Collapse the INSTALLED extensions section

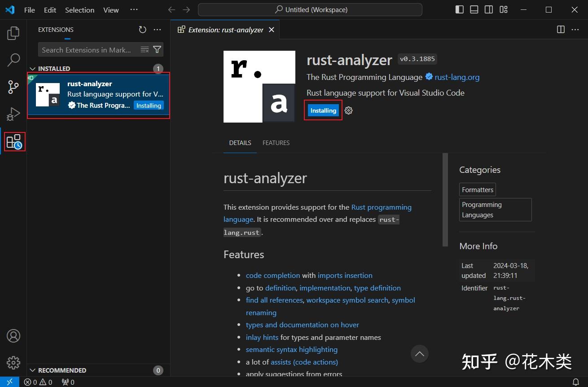click(x=32, y=68)
